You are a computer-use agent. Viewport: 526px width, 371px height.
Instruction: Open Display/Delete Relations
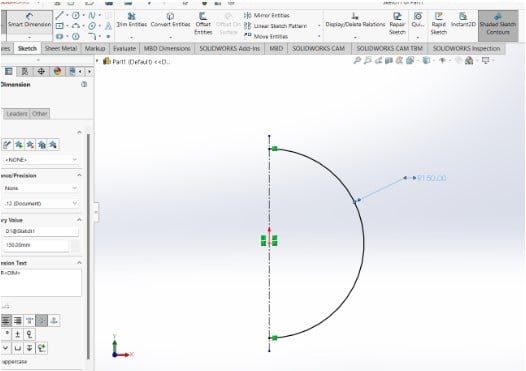tap(355, 20)
